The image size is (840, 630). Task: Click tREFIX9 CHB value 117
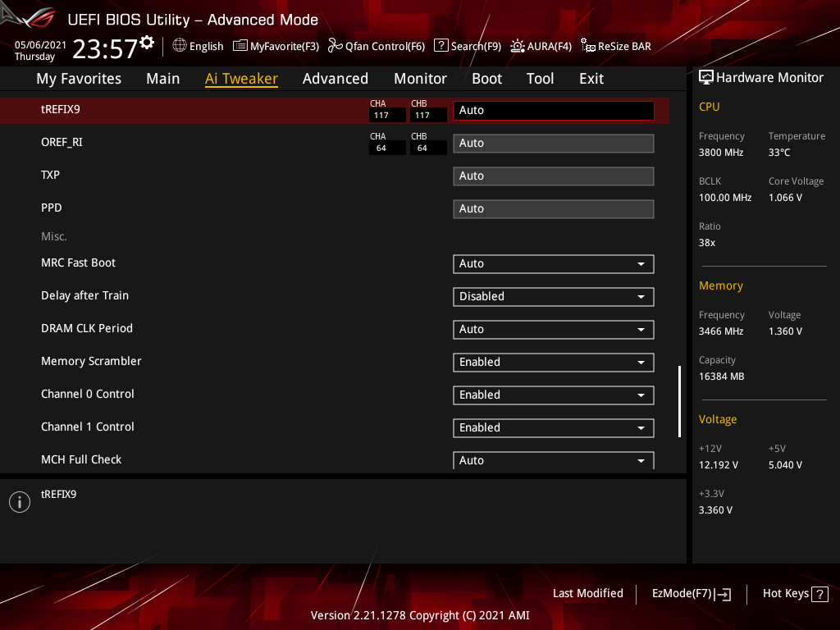428,115
